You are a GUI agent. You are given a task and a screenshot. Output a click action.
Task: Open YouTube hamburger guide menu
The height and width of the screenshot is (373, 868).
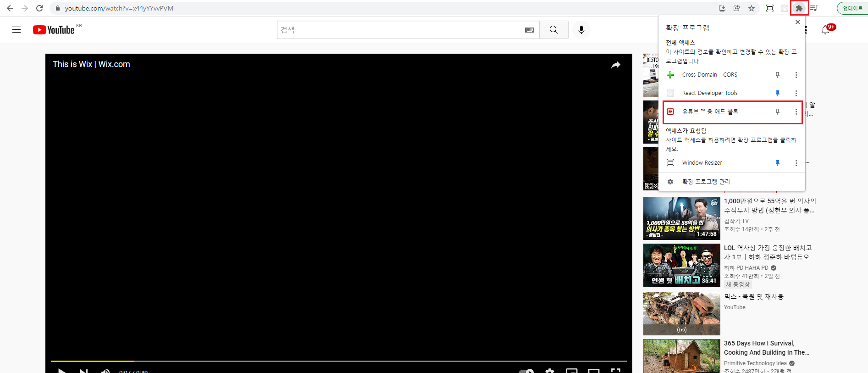click(17, 30)
